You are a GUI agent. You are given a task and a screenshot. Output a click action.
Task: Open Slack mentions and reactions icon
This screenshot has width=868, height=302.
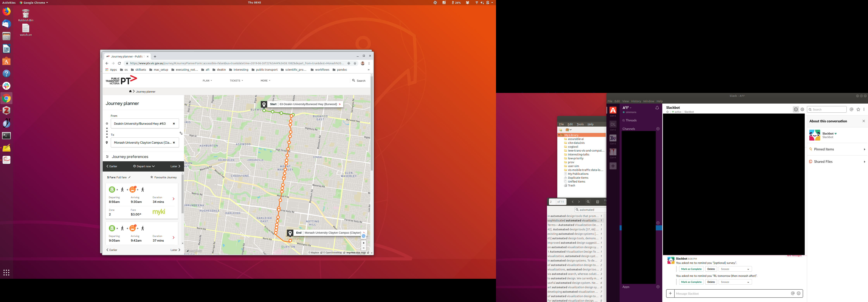pos(852,109)
